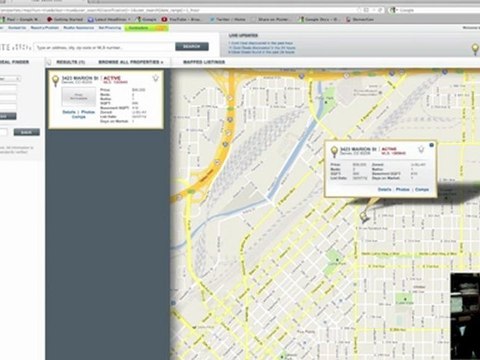
Task: Open Comps link in the Results listing card
Action: tap(79, 117)
